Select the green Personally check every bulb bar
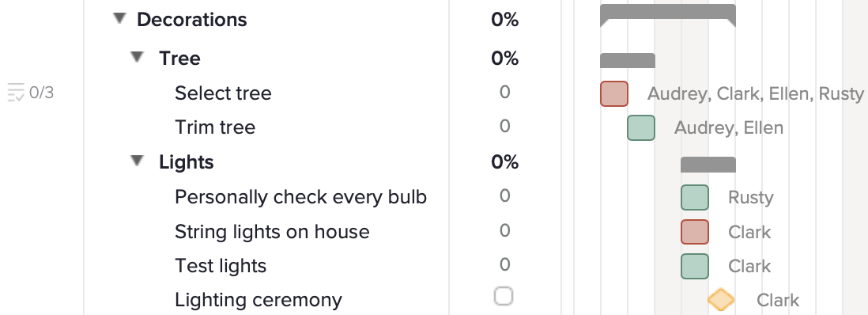The image size is (868, 315). click(695, 197)
